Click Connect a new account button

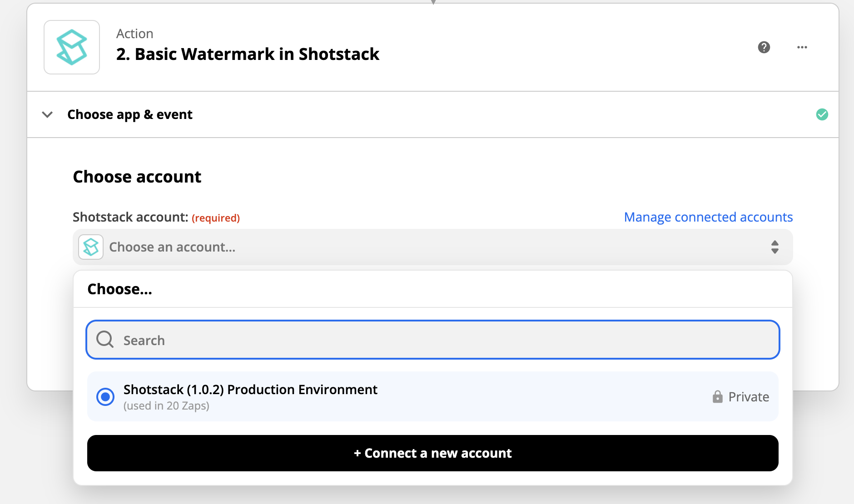(x=433, y=453)
